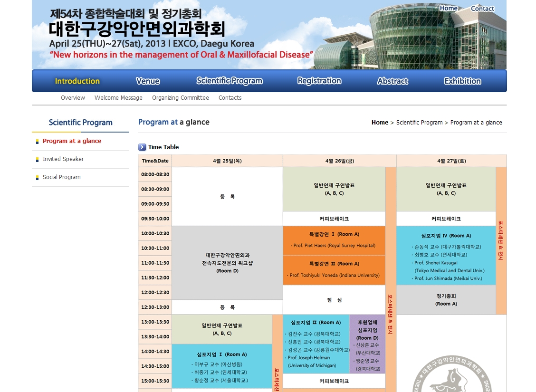Open the Registration menu
The image size is (536, 392).
tap(319, 81)
